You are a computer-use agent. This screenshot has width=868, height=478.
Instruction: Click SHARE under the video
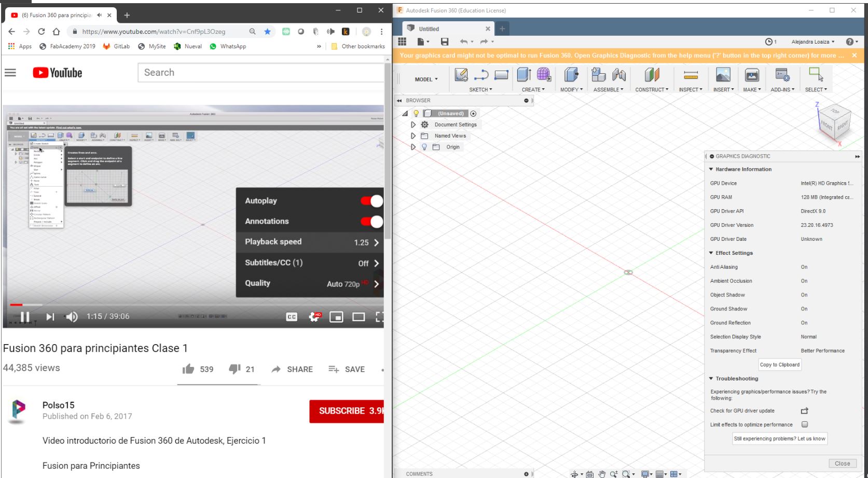pos(292,370)
